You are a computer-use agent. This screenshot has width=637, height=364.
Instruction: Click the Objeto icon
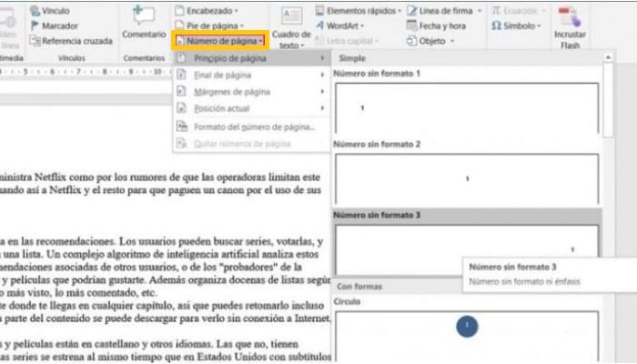click(x=412, y=41)
